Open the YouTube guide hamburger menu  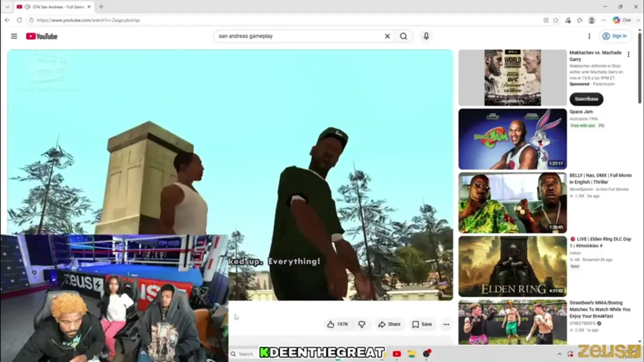14,36
